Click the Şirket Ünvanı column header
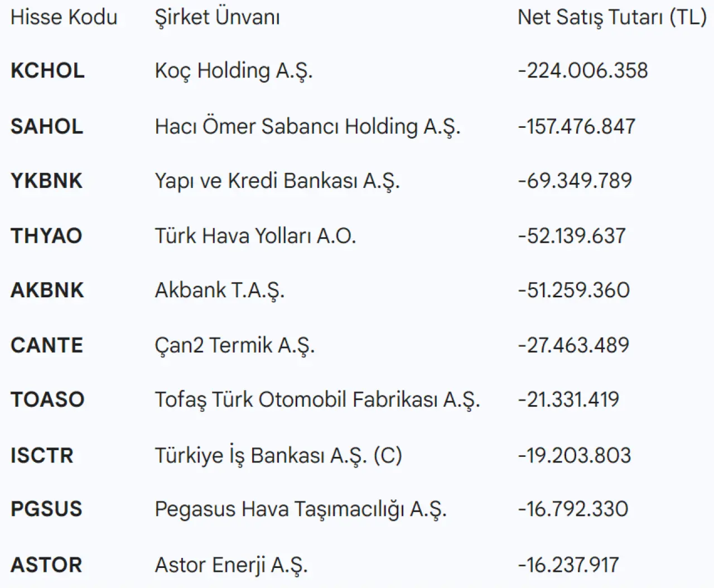 217,17
